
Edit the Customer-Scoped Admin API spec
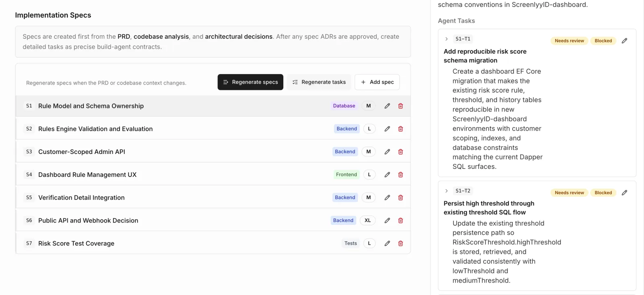(387, 152)
